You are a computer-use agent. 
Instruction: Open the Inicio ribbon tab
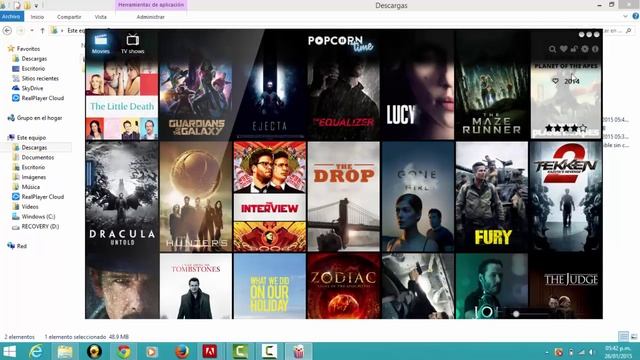click(x=37, y=17)
